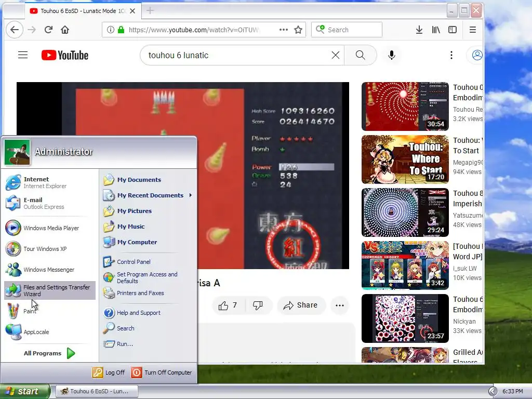This screenshot has height=399, width=532.
Task: Toggle the Firefox sidebar icon
Action: [x=453, y=30]
